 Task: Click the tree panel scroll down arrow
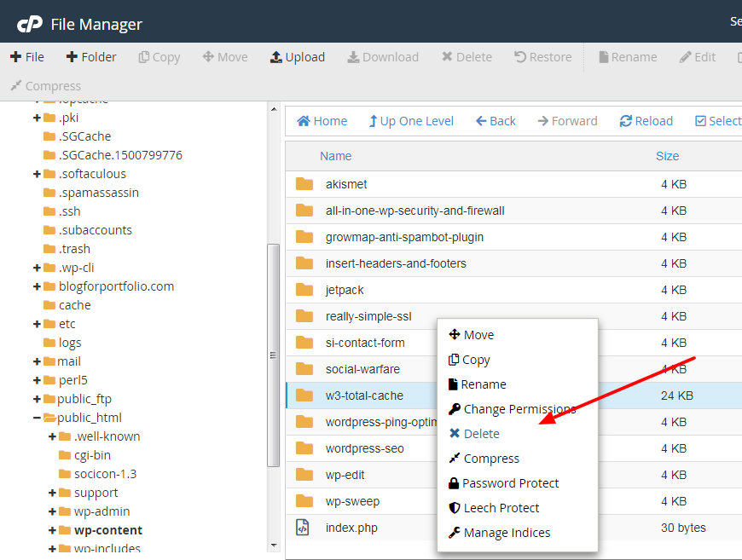[274, 546]
